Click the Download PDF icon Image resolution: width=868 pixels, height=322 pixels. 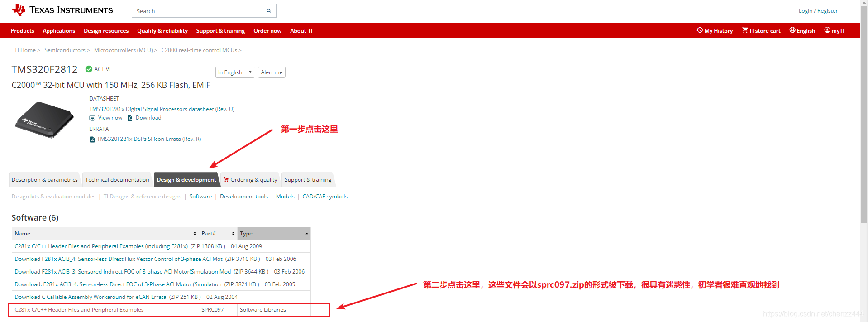tap(130, 118)
